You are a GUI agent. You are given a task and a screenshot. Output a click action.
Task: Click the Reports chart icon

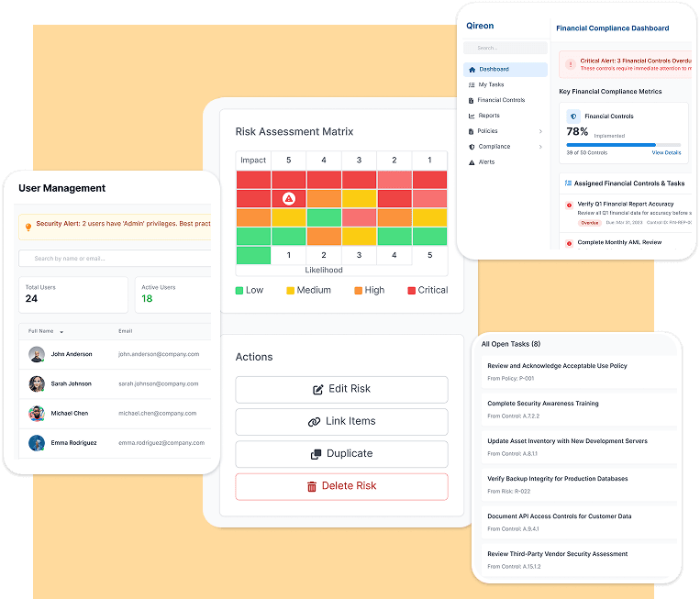tap(472, 116)
